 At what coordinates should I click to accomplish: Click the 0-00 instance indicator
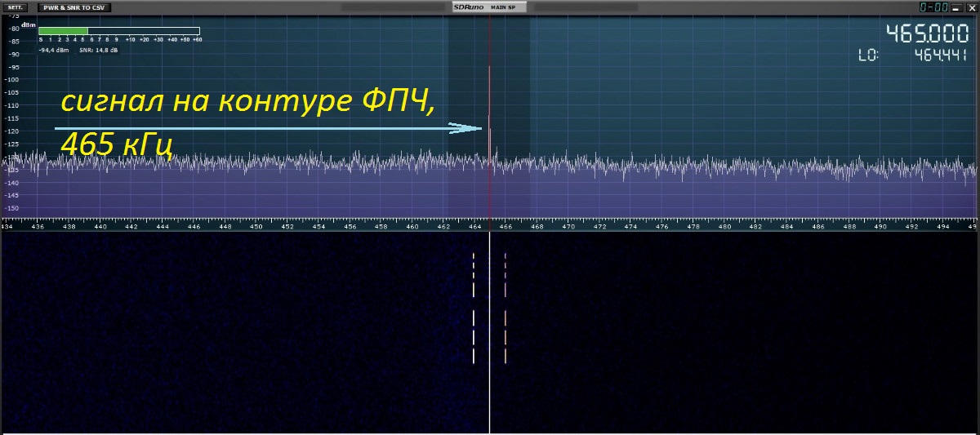click(933, 7)
